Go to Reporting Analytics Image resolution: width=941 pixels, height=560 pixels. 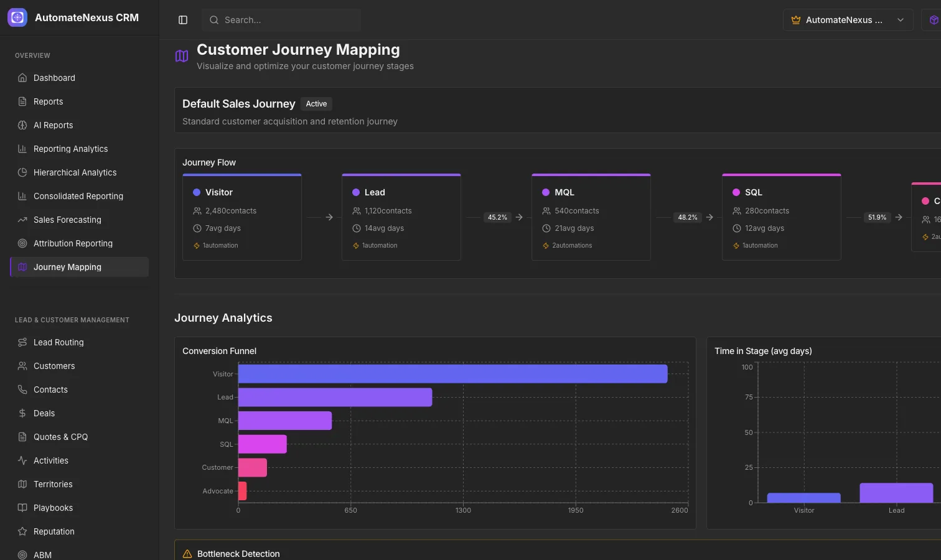coord(80,149)
